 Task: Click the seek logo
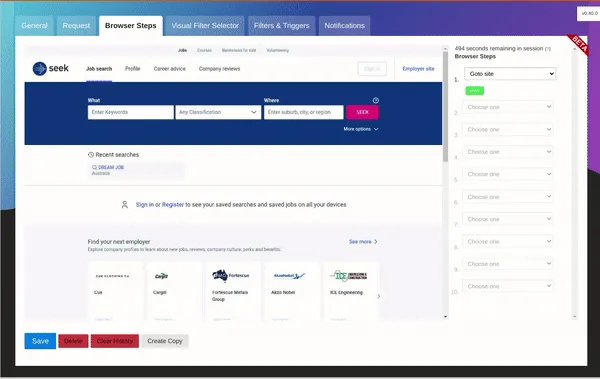(51, 69)
